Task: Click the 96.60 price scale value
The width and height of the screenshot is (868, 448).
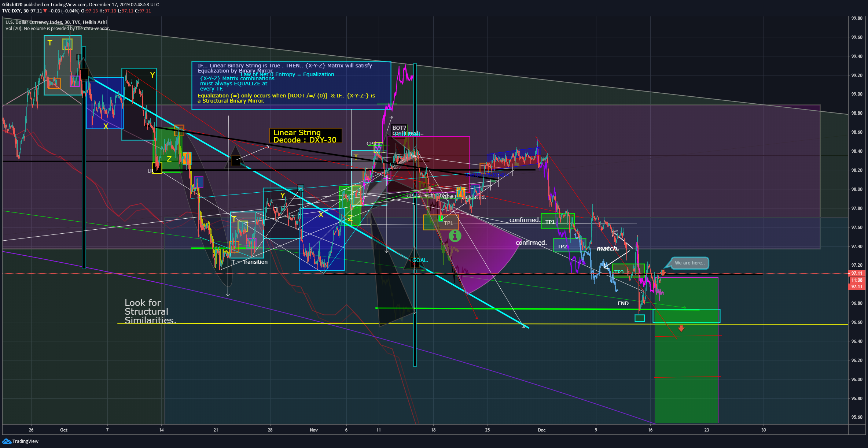Action: [x=857, y=322]
